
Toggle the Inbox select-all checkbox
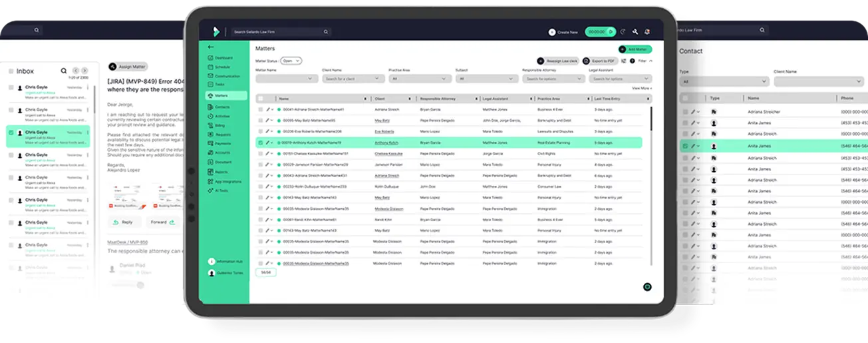click(11, 71)
